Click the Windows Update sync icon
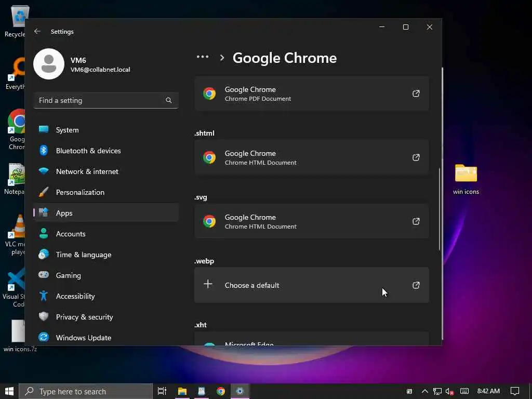 pyautogui.click(x=44, y=337)
